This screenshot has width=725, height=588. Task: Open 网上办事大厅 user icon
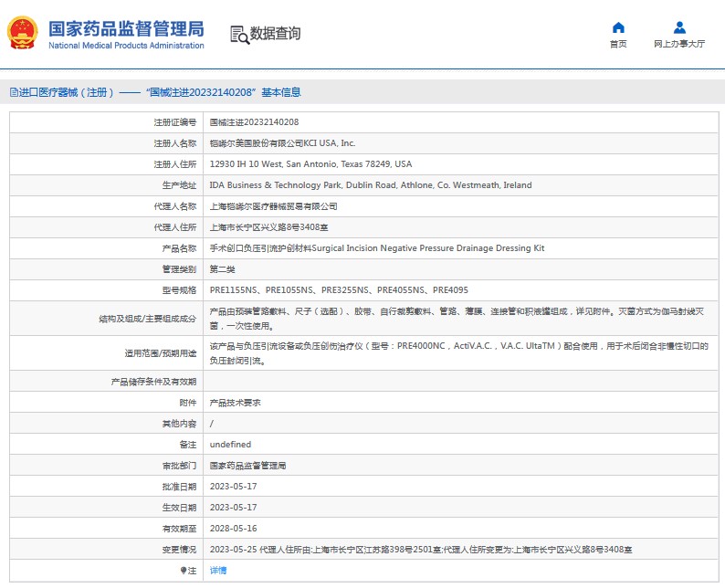679,27
